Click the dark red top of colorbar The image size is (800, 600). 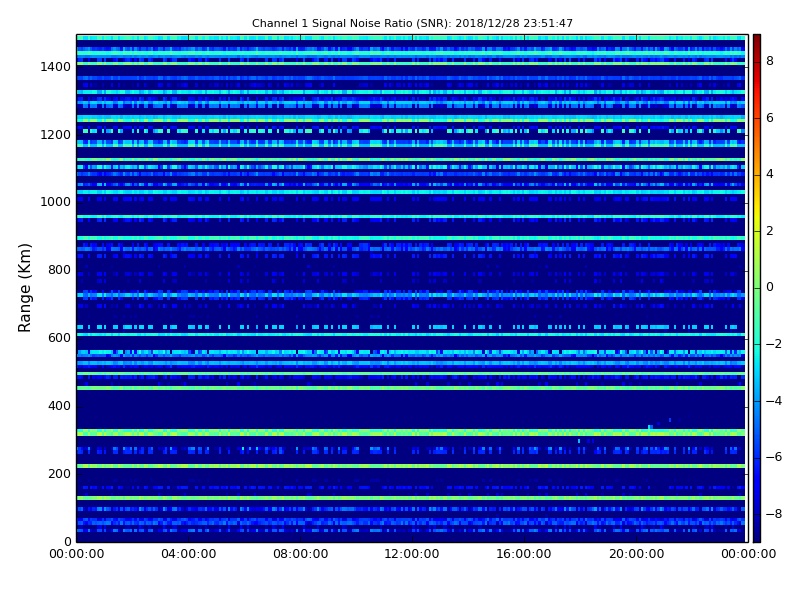757,41
